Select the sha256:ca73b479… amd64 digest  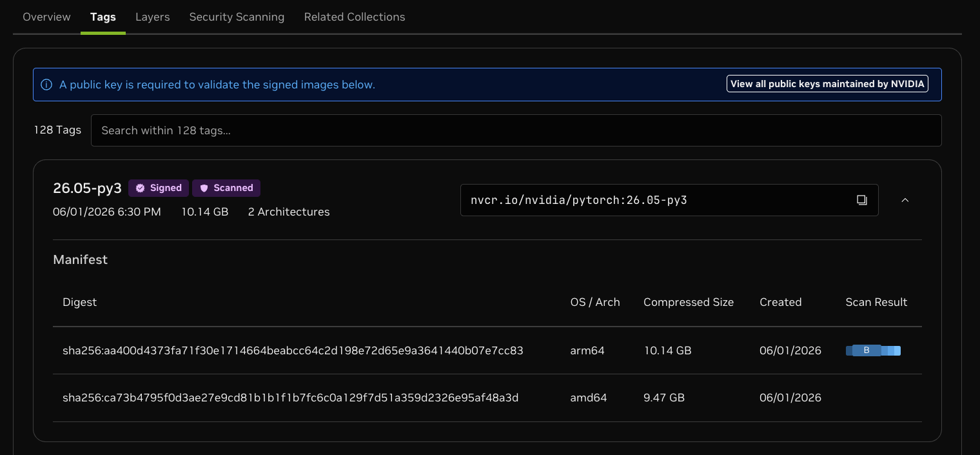click(291, 398)
